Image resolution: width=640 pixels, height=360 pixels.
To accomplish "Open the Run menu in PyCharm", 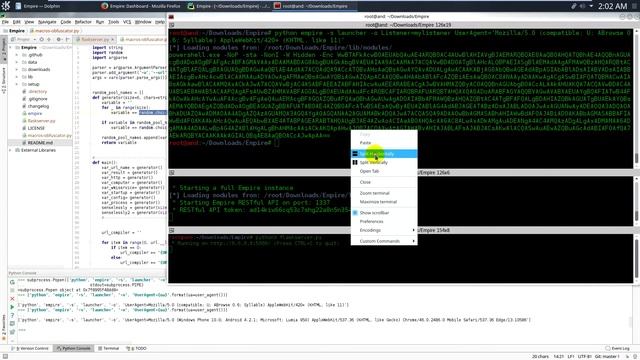I will pos(100,22).
